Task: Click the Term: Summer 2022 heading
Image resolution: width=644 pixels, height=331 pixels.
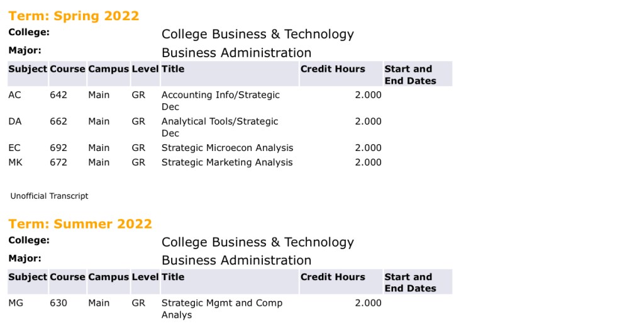Action: tap(80, 224)
